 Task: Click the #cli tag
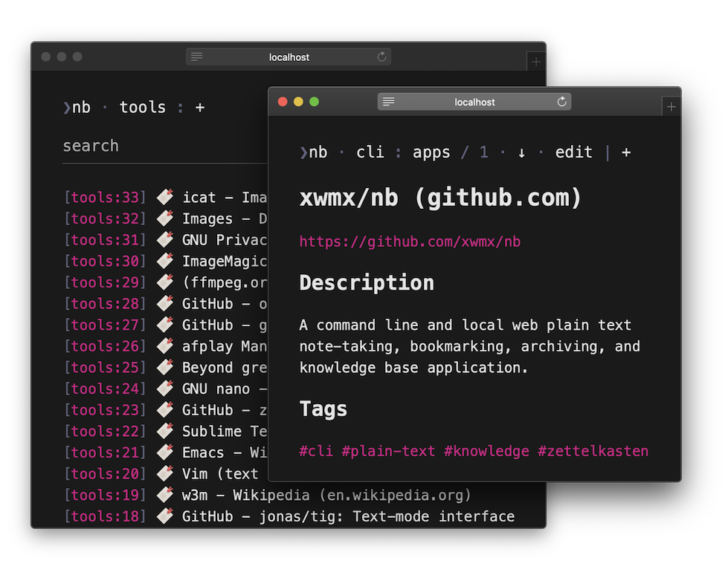tap(316, 451)
